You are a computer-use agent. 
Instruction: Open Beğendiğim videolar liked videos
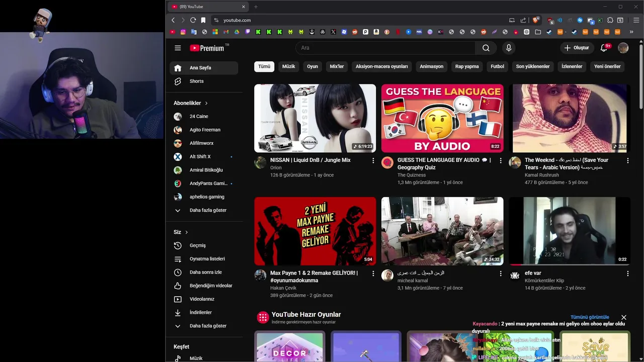pos(204,286)
